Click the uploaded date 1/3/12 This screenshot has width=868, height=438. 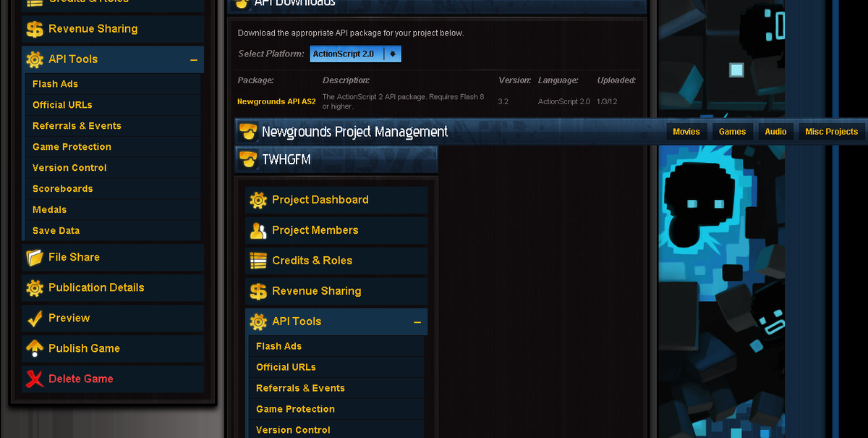(x=607, y=102)
